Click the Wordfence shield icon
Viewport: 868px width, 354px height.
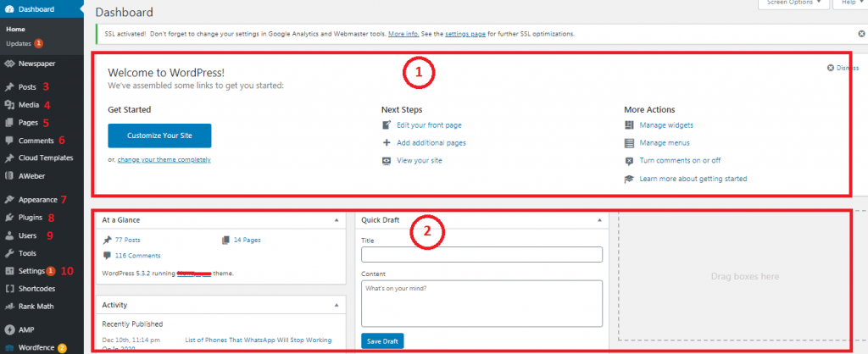(x=8, y=346)
